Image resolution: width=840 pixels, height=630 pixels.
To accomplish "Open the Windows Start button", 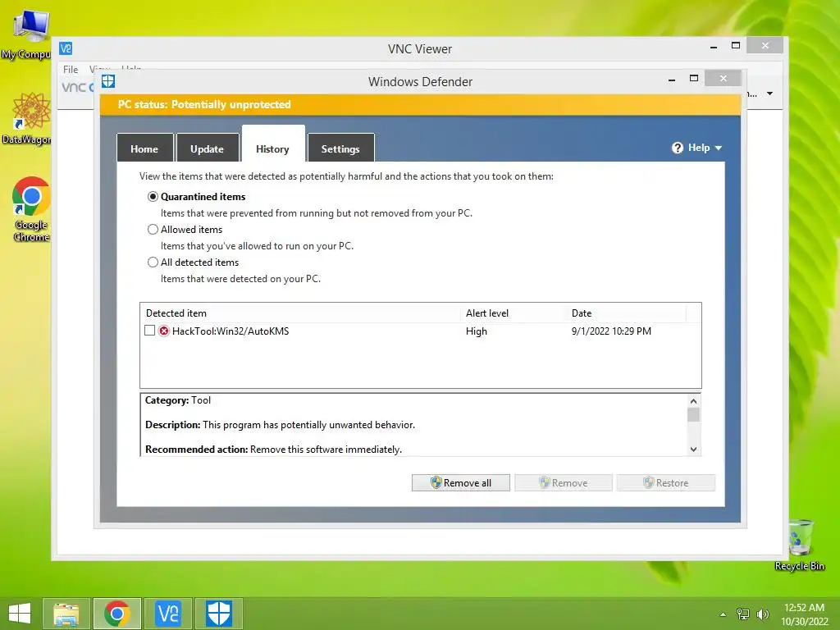I will coord(20,614).
